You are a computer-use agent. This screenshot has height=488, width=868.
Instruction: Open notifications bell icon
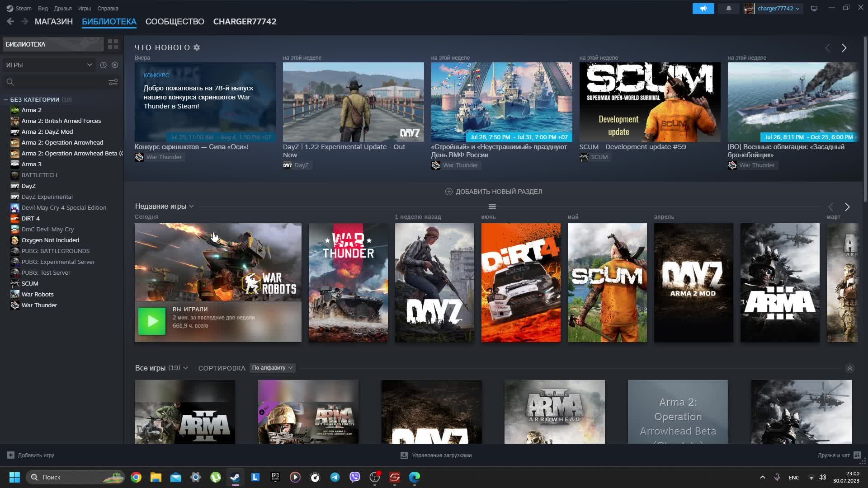(x=728, y=9)
